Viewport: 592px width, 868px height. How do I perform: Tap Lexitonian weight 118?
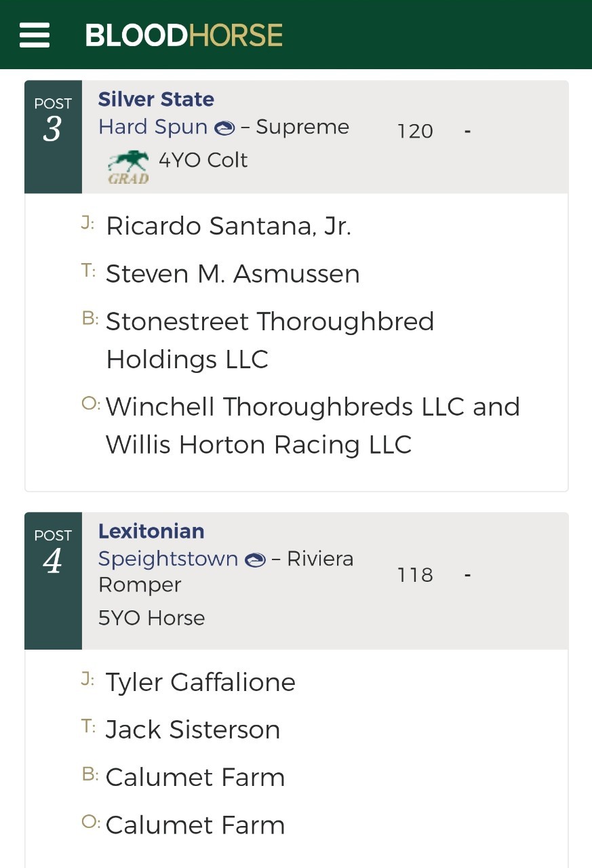415,575
